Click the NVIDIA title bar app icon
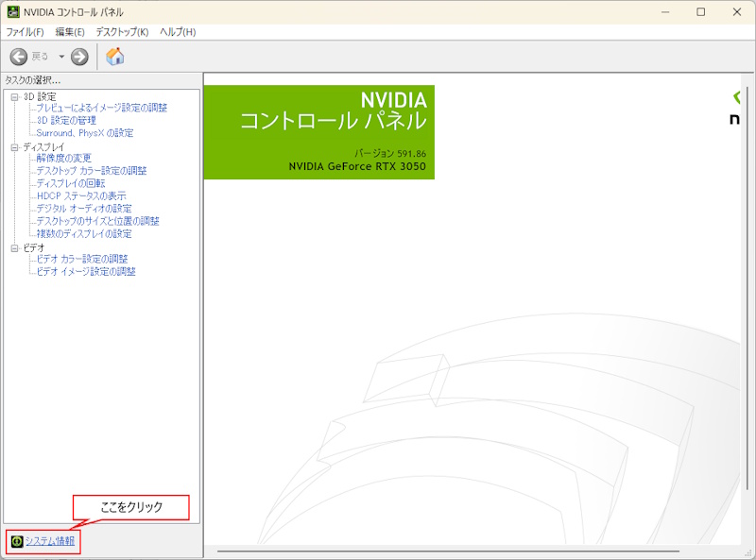756x560 pixels. pos(14,12)
